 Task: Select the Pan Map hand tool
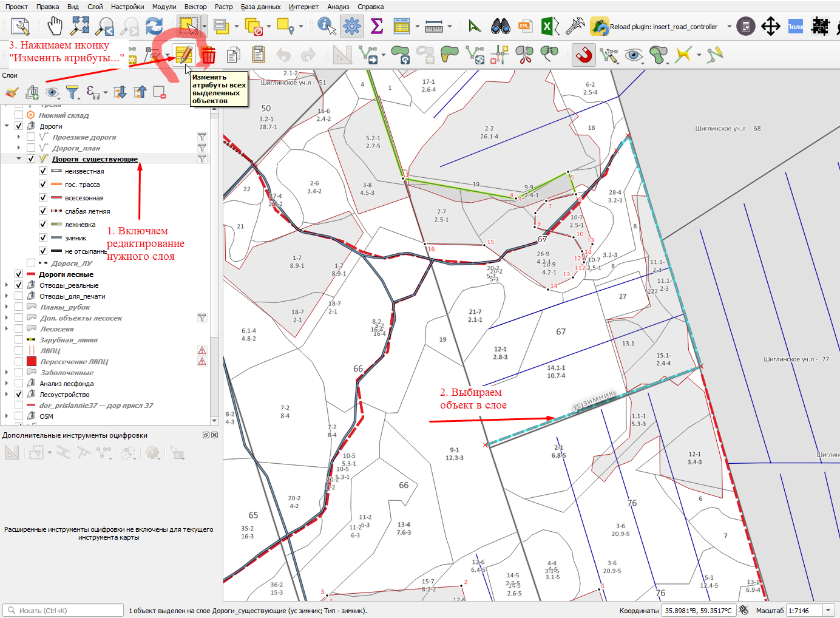(x=55, y=26)
